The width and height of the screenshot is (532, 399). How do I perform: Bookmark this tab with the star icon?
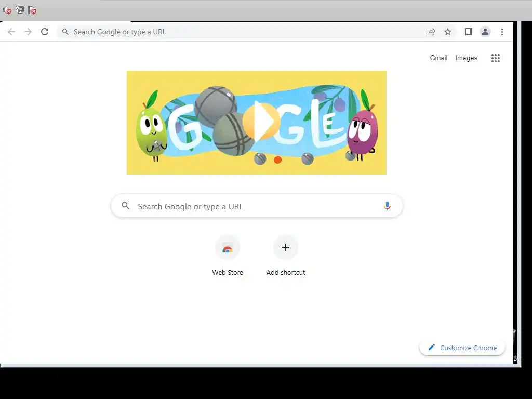tap(448, 32)
